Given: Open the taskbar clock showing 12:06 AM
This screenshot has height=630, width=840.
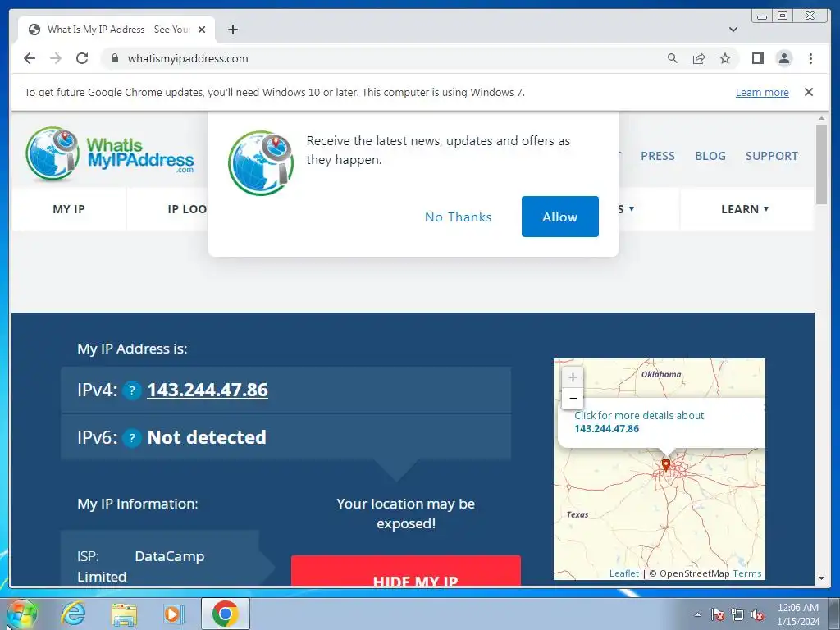Looking at the screenshot, I should 798,614.
